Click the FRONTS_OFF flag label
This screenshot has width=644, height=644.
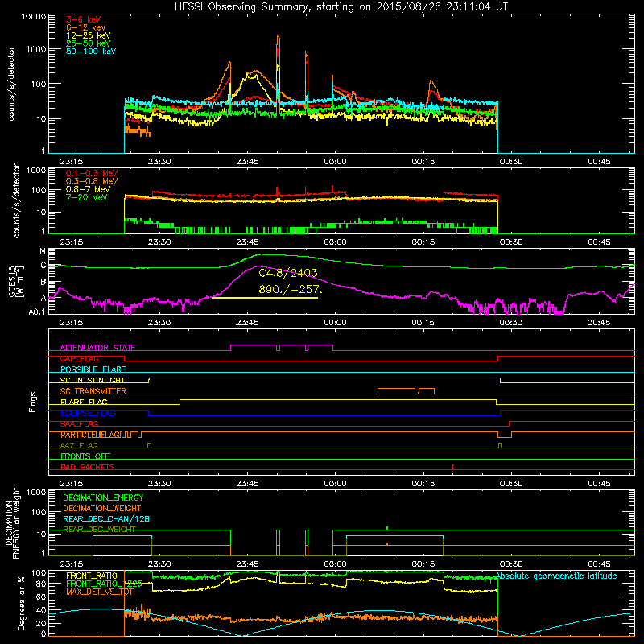(x=85, y=456)
